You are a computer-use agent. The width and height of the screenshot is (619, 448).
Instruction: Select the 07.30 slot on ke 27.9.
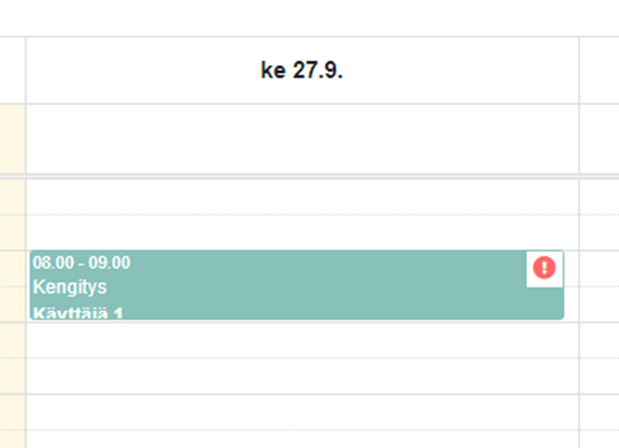(302, 232)
